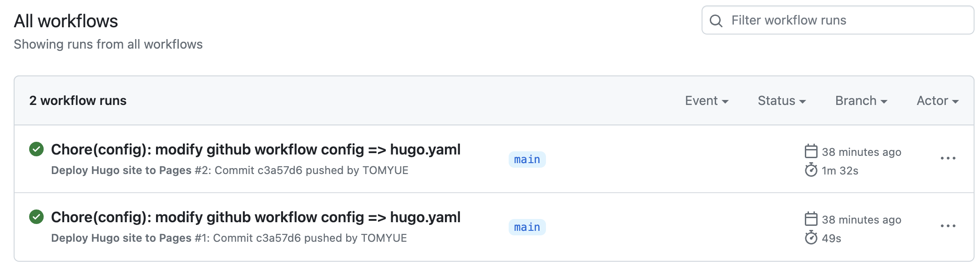980x269 pixels.
Task: Click the main branch label on run #2
Action: pyautogui.click(x=527, y=159)
